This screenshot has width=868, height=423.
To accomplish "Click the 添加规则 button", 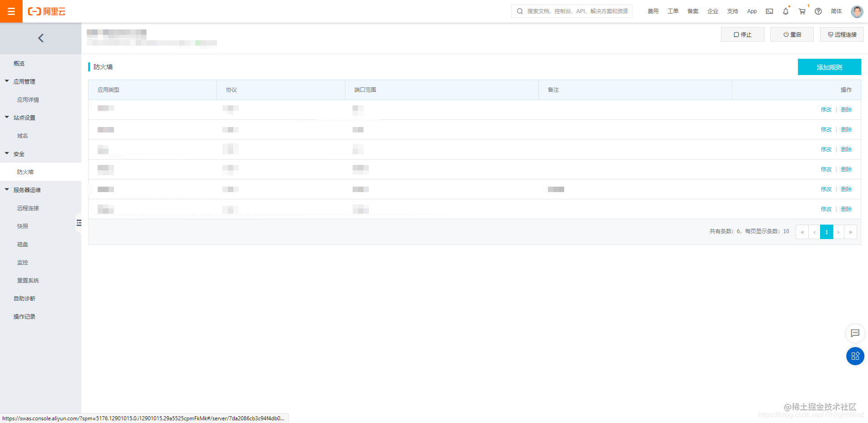I will point(829,67).
